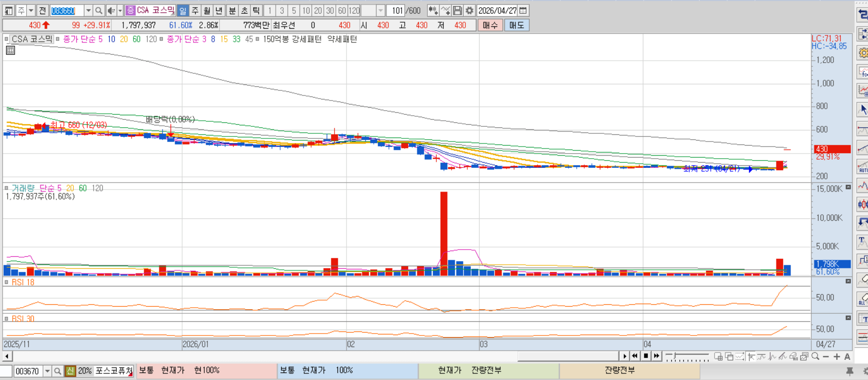This screenshot has height=380, width=868.
Task: Click the zoom in plus icon
Action: (837, 356)
